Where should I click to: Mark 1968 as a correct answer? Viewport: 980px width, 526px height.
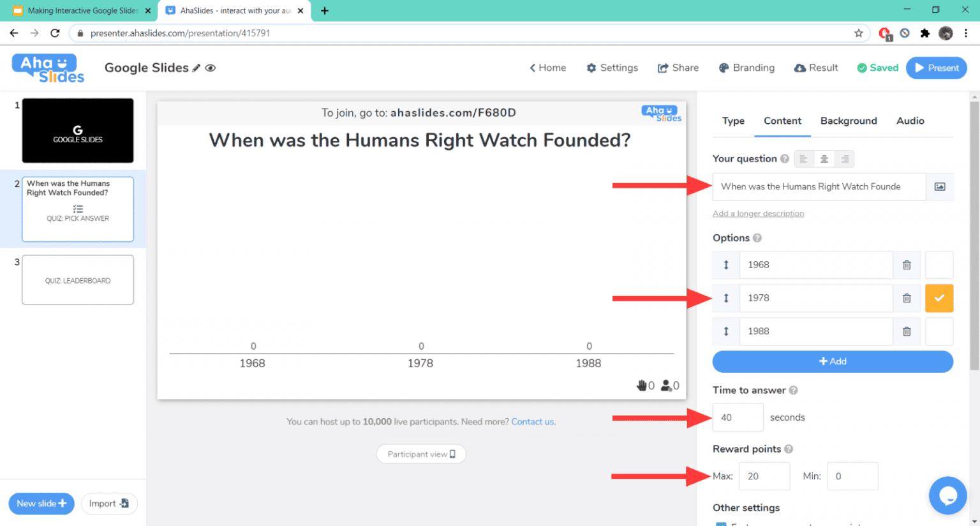coord(939,265)
